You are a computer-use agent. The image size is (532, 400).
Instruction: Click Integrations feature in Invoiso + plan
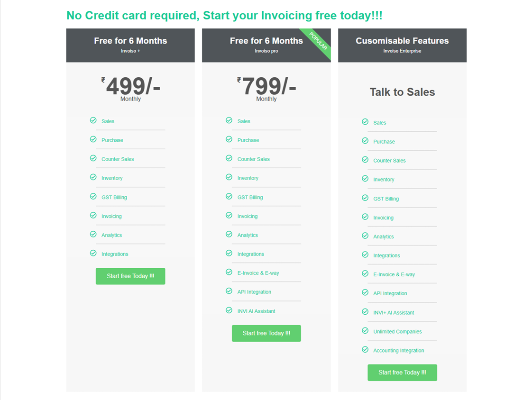pos(115,254)
